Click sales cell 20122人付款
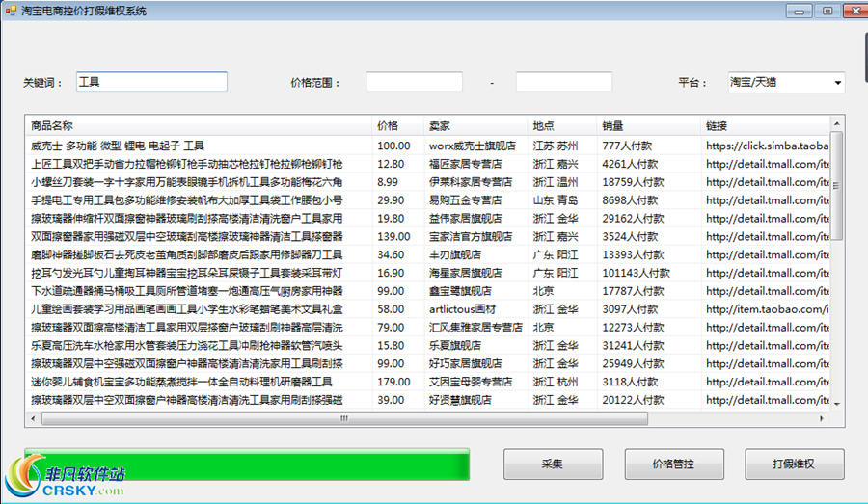Image resolution: width=868 pixels, height=504 pixels. (634, 400)
